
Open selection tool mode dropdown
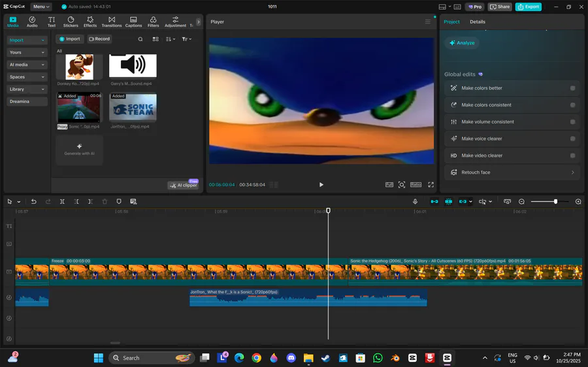19,202
